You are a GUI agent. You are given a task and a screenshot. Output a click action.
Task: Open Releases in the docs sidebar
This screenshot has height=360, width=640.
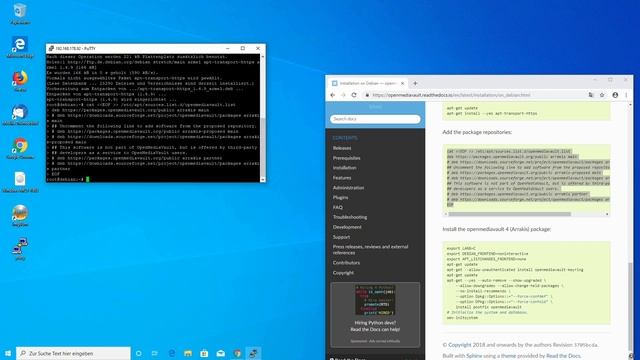342,148
